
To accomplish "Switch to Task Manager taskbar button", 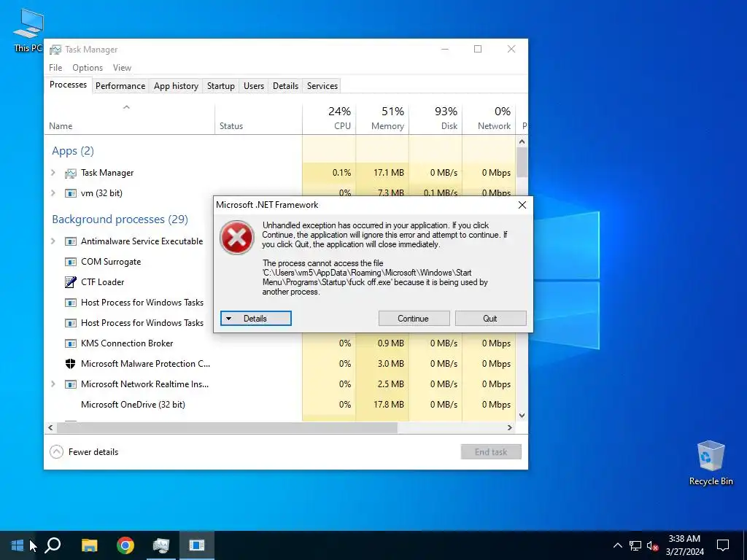I will pos(161,545).
